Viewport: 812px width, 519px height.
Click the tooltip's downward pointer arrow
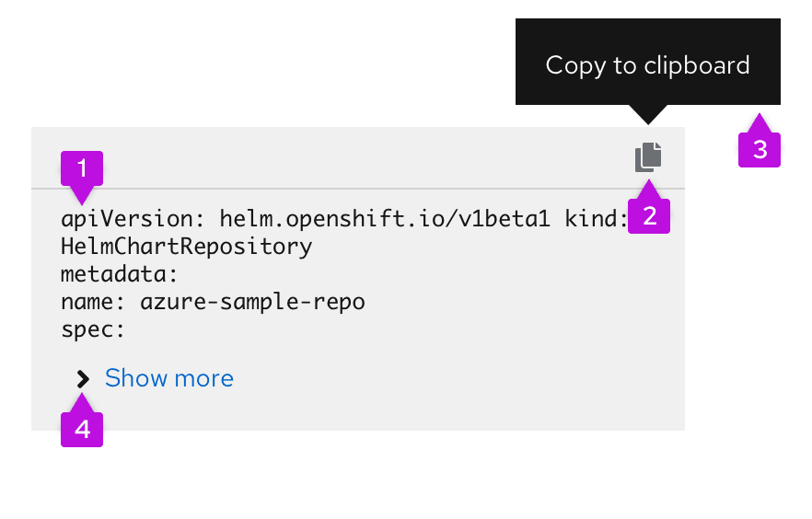coord(649,115)
